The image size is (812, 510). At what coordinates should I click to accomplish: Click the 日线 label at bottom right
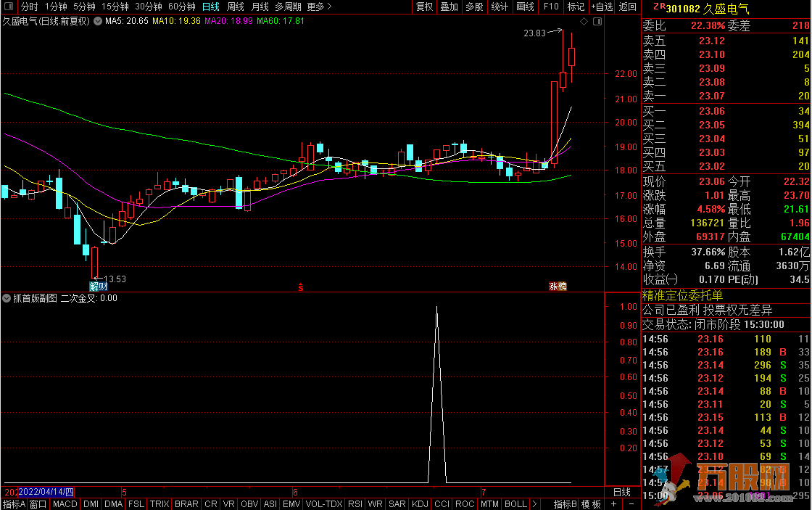[x=622, y=493]
